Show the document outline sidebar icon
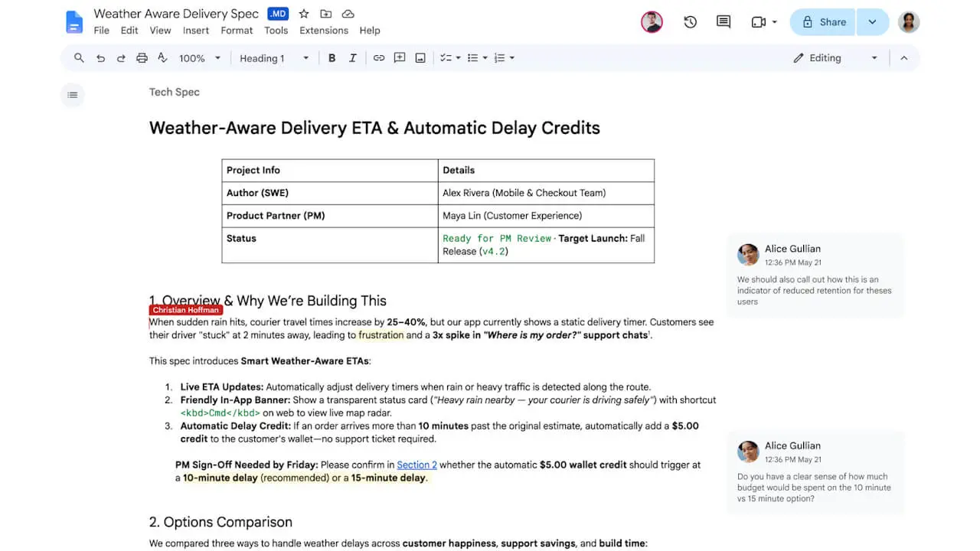This screenshot has width=980, height=551. 73,95
